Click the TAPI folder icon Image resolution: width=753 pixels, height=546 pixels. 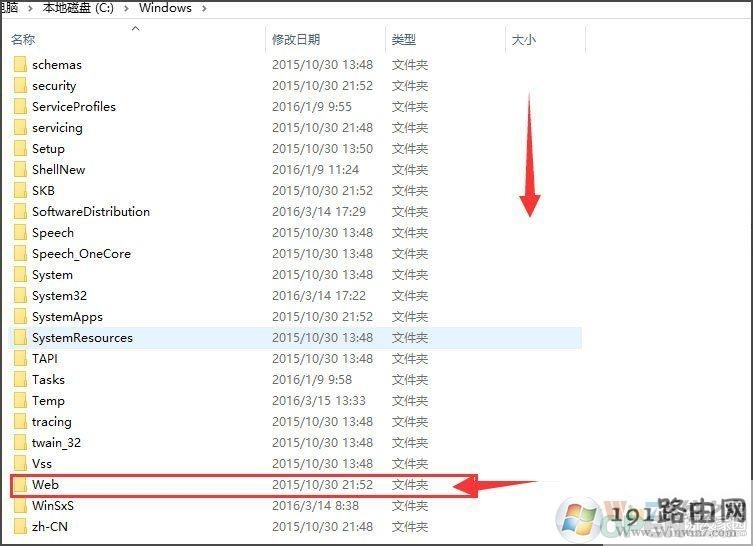pos(20,359)
